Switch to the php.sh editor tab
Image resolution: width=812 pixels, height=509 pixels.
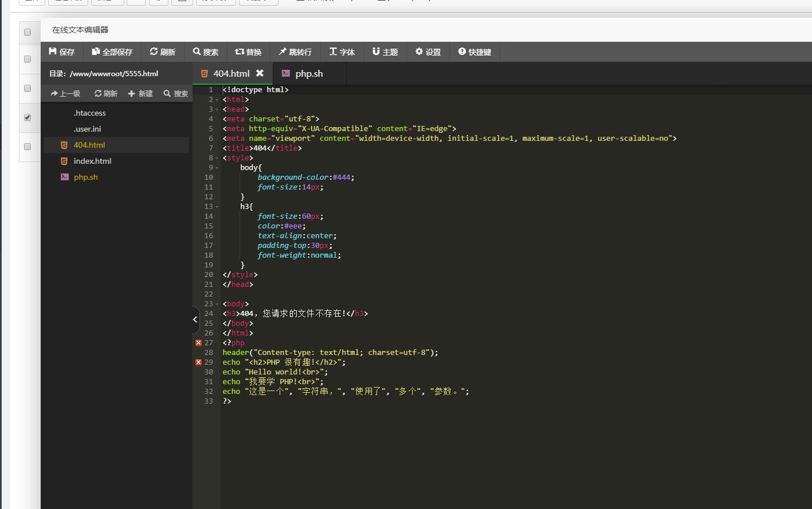[x=309, y=73]
